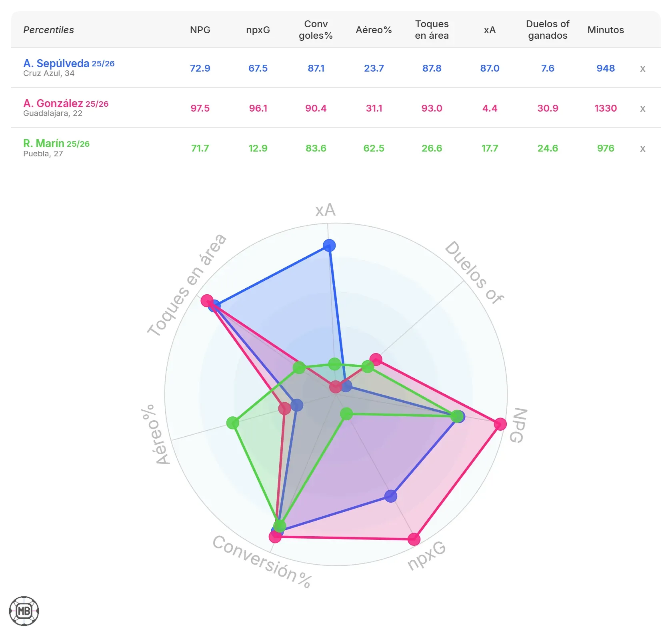
Task: Sort by NPG column header
Action: (x=200, y=30)
